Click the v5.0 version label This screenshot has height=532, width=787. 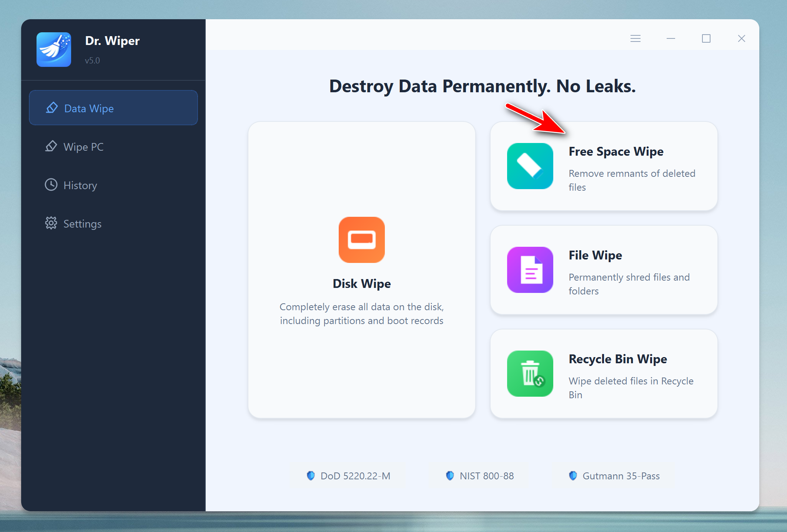[x=92, y=60]
